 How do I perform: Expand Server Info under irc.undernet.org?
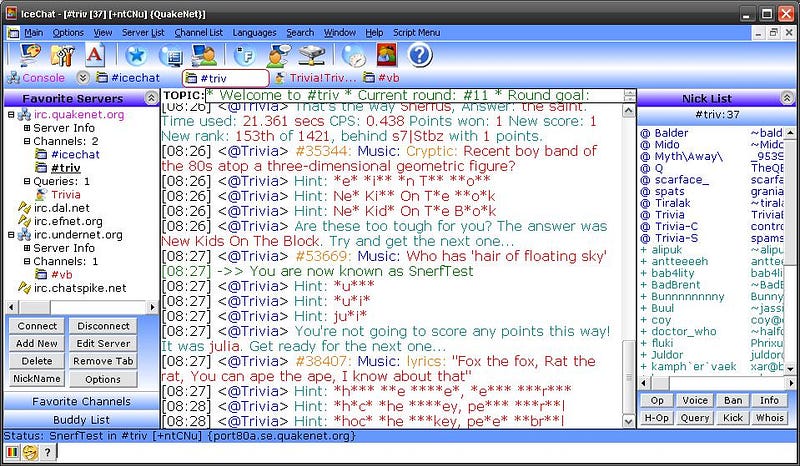[x=28, y=248]
